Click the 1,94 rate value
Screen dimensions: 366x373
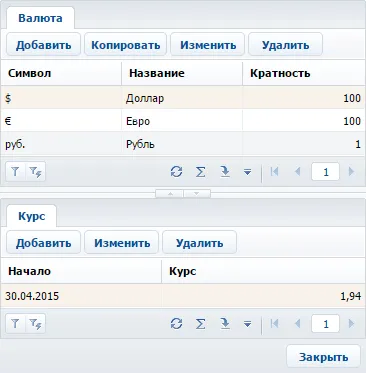click(x=351, y=296)
